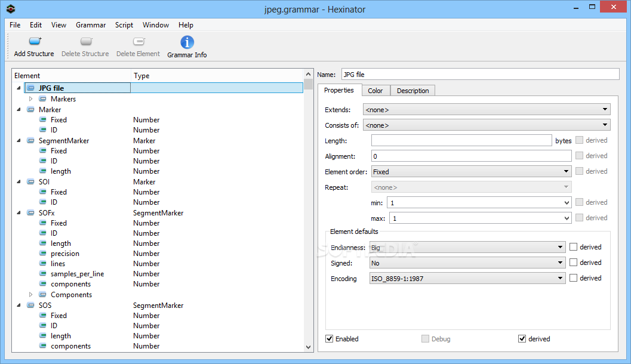Toggle the derived checkbox beside Debug
Image resolution: width=631 pixels, height=364 pixels.
click(x=522, y=339)
